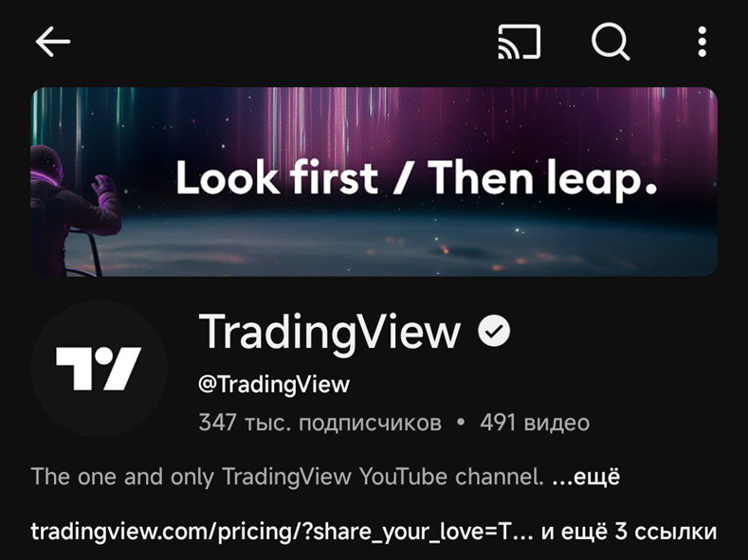Image resolution: width=748 pixels, height=560 pixels.
Task: Tap the 'YouTube channel.' words in description
Action: click(x=451, y=477)
